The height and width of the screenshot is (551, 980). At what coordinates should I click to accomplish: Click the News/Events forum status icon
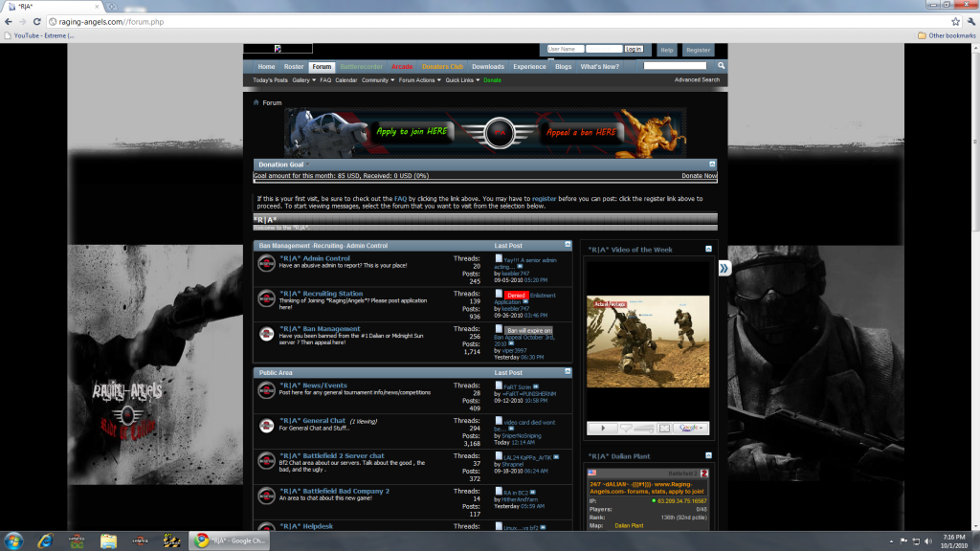tap(266, 390)
